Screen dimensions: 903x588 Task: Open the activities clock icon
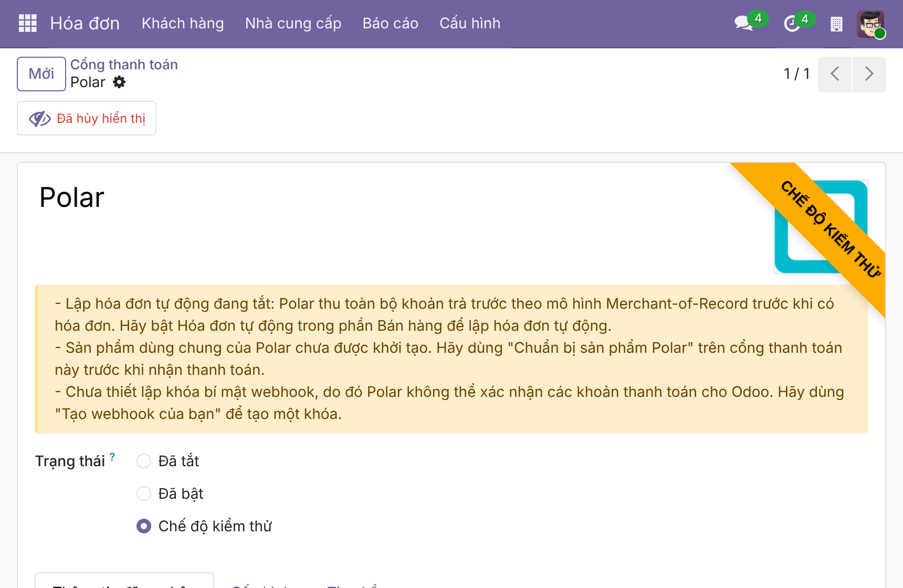[791, 24]
